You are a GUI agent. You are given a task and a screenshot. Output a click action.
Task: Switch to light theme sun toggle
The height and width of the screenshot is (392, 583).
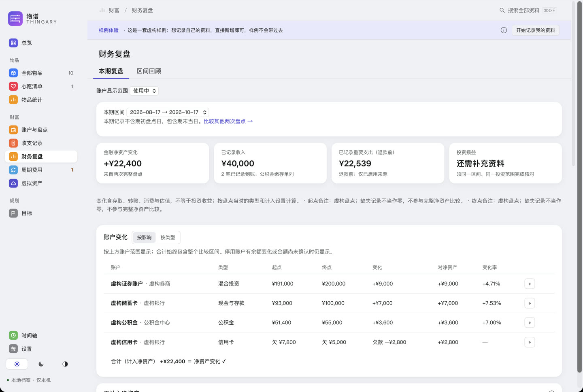[17, 364]
